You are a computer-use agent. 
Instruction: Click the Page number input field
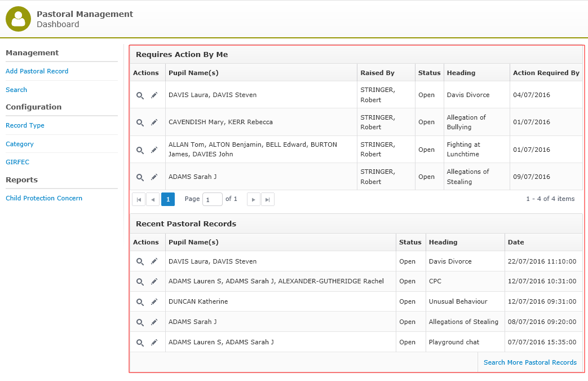pyautogui.click(x=212, y=199)
